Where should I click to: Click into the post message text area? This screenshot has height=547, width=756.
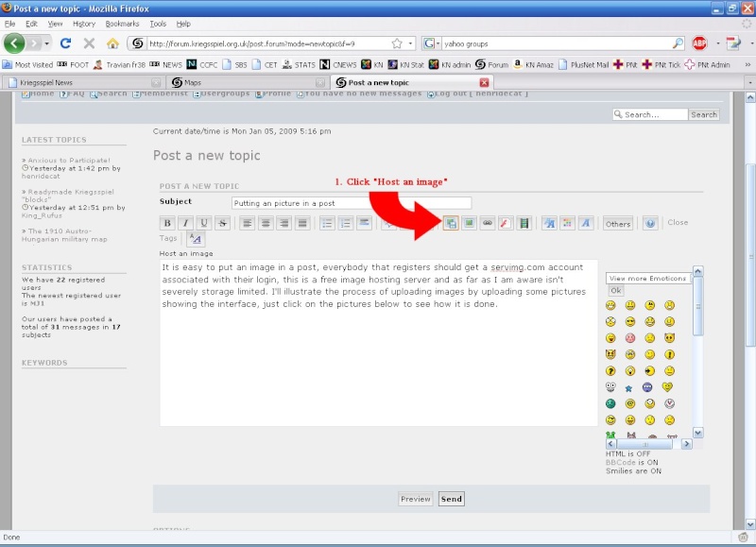point(379,343)
